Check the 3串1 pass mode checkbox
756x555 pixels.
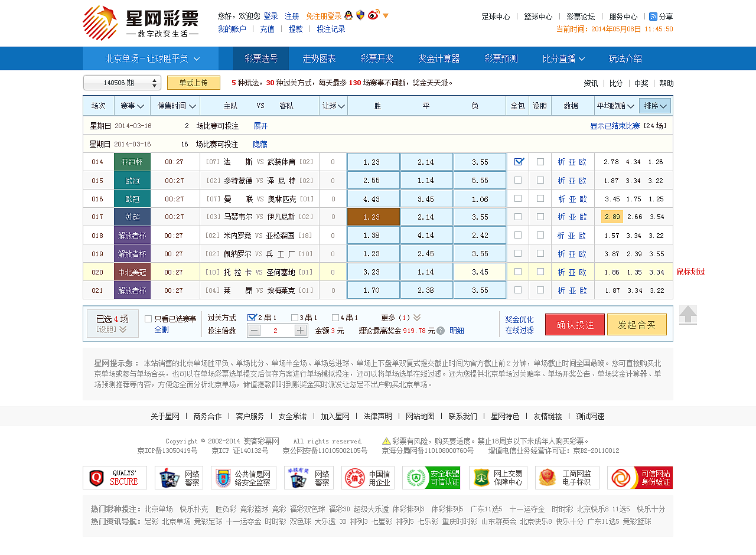pos(294,318)
